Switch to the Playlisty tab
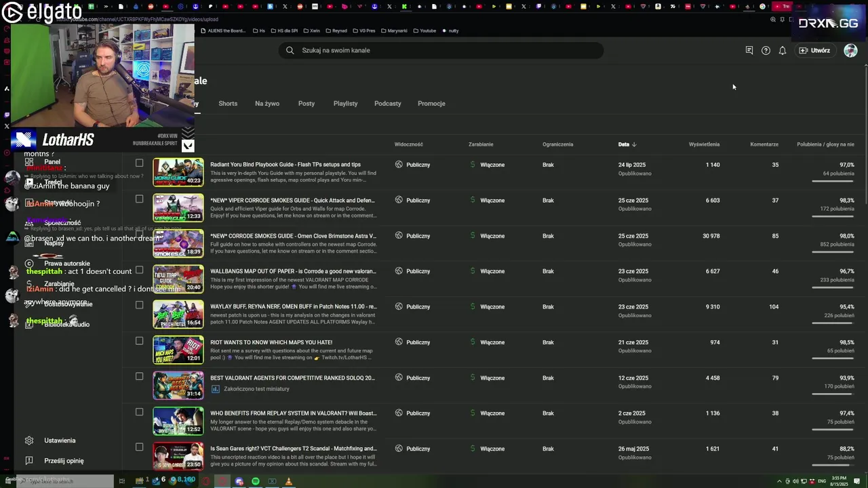868x488 pixels. pyautogui.click(x=345, y=104)
